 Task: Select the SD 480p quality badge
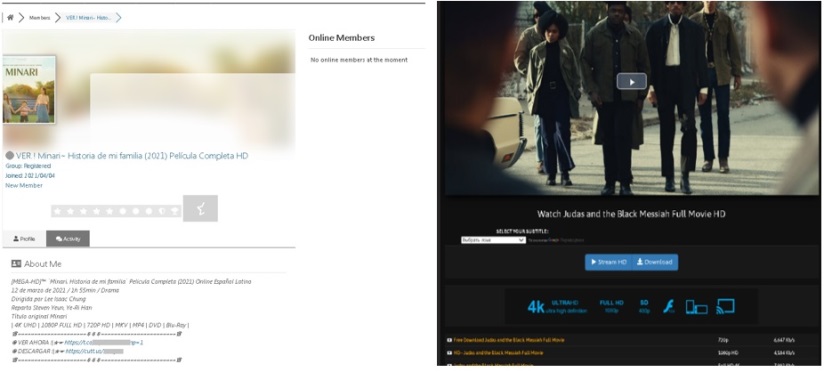[x=644, y=307]
